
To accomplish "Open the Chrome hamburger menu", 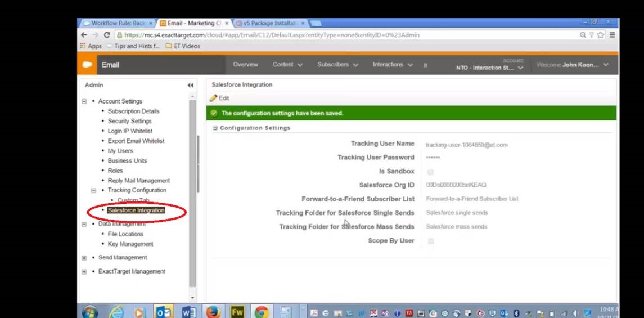I will (x=612, y=35).
